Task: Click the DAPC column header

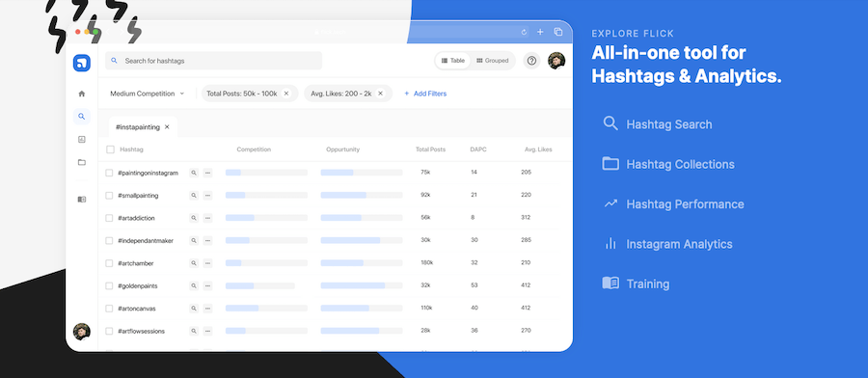Action: click(x=478, y=149)
